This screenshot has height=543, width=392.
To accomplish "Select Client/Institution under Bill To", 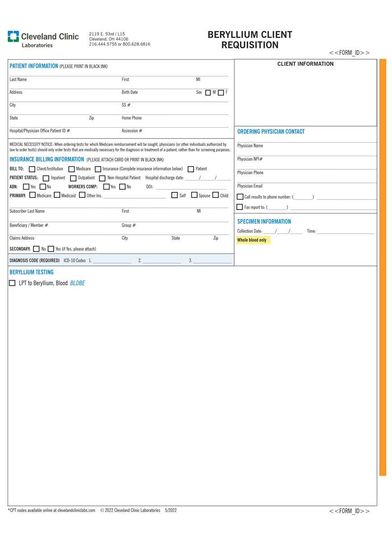I will point(32,169).
